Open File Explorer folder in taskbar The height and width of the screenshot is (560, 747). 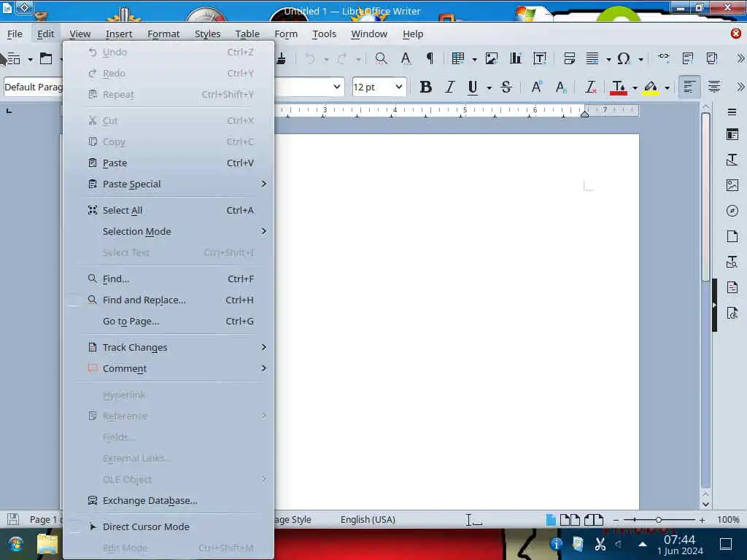point(47,544)
